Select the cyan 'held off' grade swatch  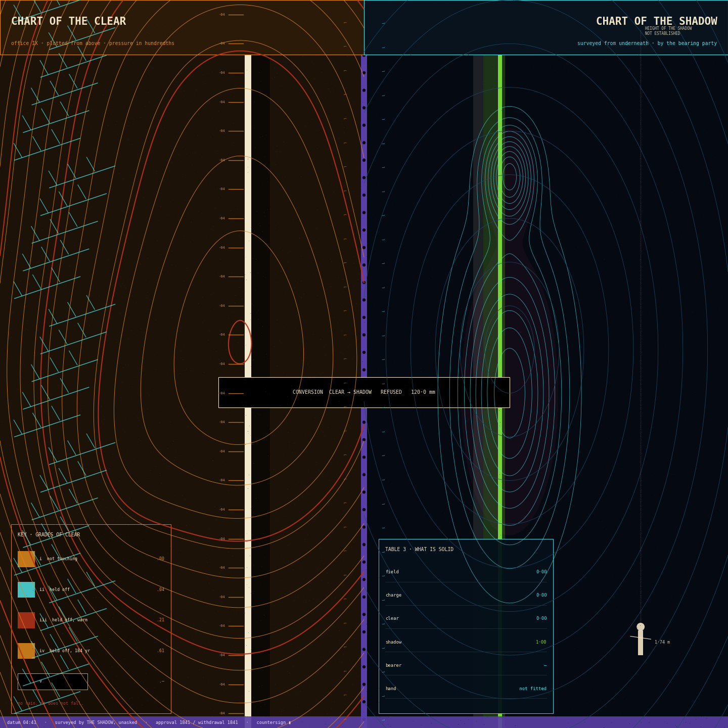click(x=26, y=589)
